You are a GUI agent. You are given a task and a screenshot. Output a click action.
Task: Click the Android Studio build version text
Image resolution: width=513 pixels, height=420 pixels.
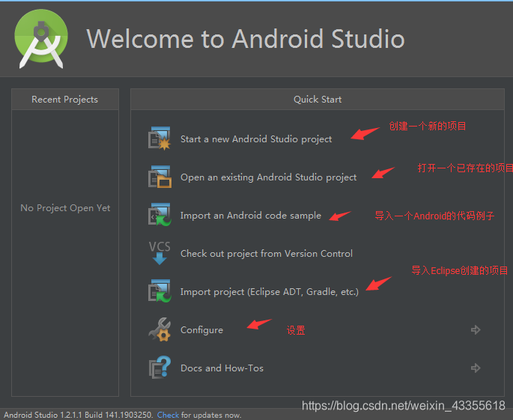(78, 415)
